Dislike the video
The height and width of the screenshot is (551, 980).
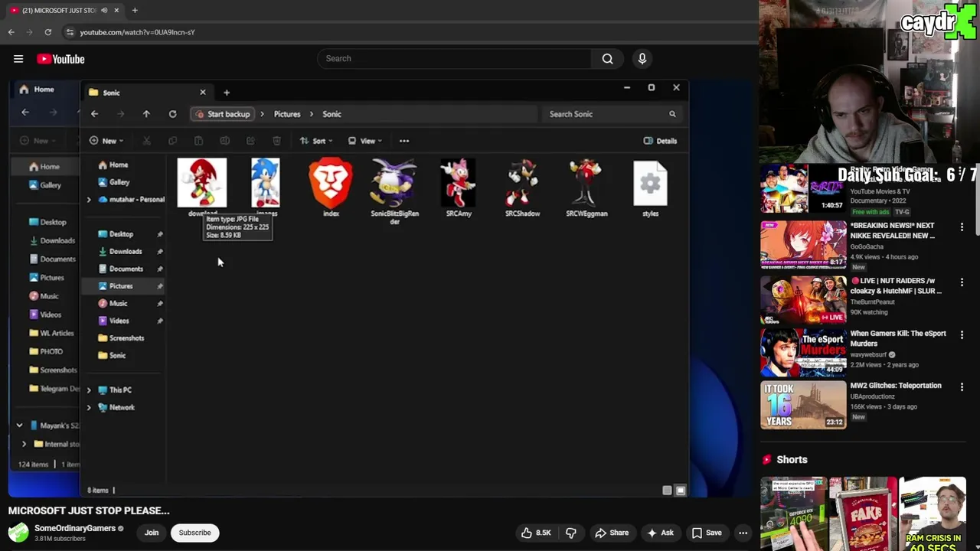(x=571, y=533)
